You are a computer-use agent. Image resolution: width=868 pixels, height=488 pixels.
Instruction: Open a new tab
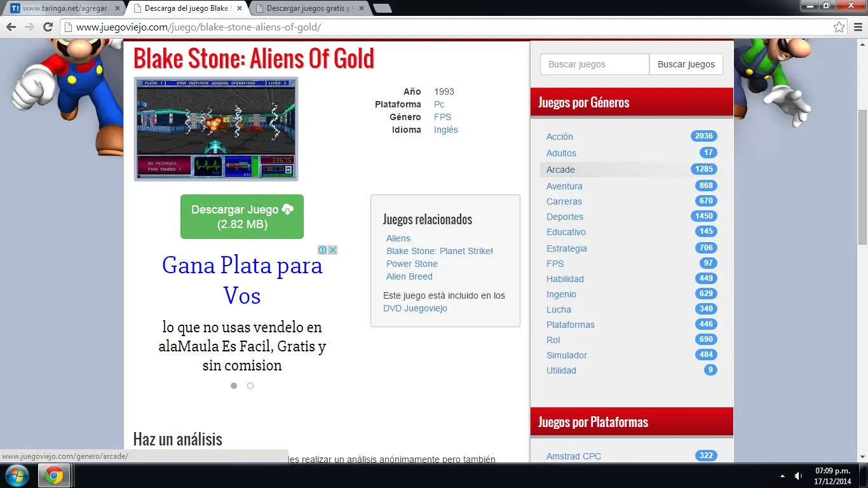383,8
